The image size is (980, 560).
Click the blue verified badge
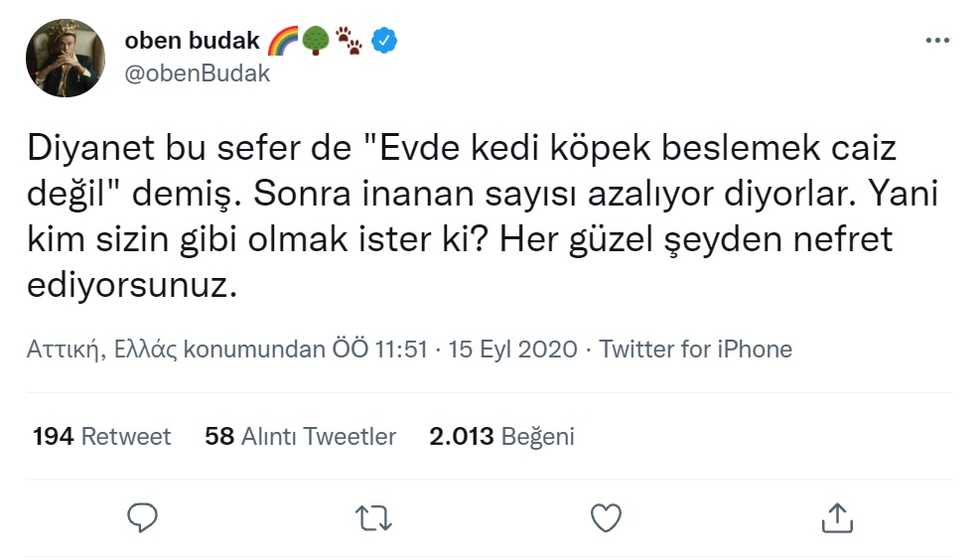[384, 41]
